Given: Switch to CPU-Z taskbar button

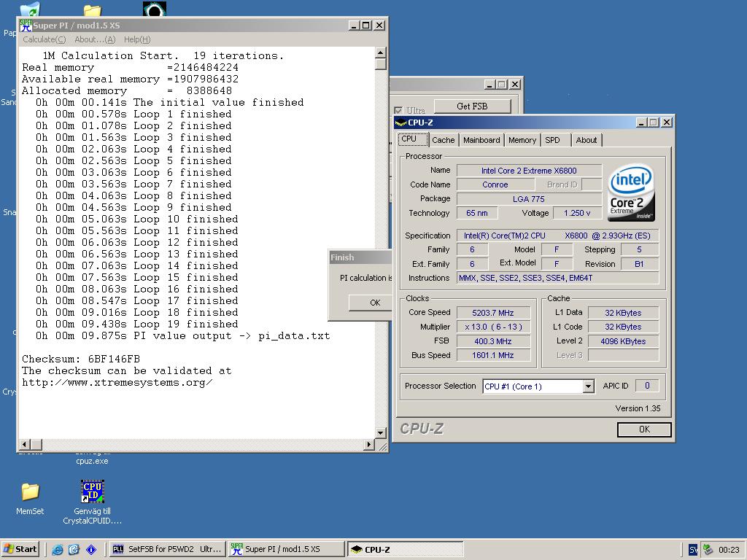Looking at the screenshot, I should 405,549.
